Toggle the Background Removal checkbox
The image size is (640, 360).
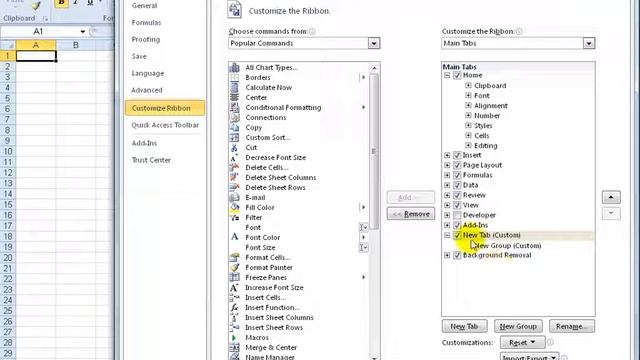[x=457, y=255]
